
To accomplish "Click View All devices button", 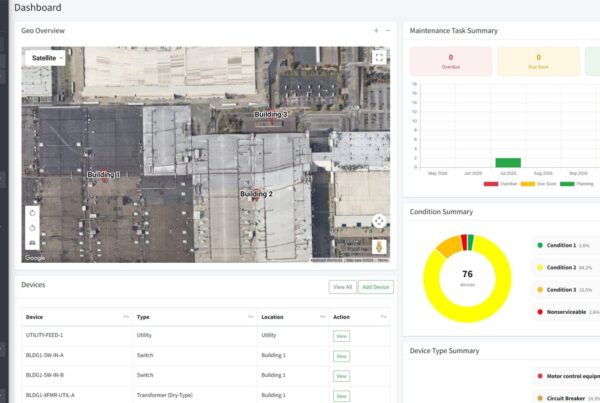I will (342, 287).
